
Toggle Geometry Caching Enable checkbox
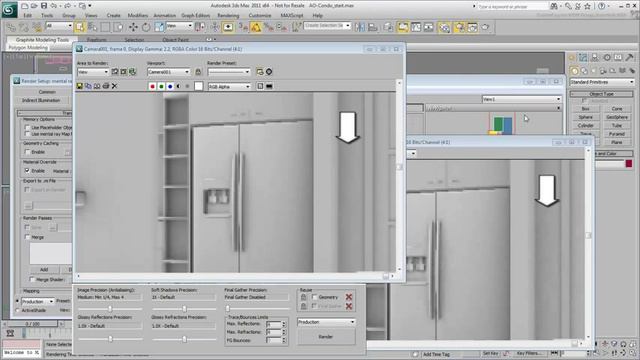27,152
